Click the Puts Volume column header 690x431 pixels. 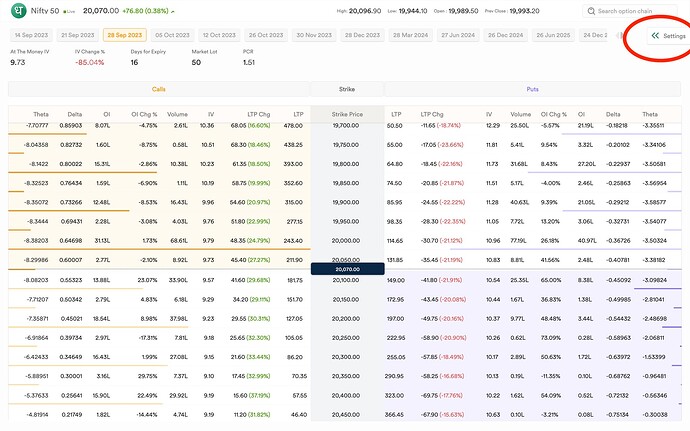click(521, 114)
